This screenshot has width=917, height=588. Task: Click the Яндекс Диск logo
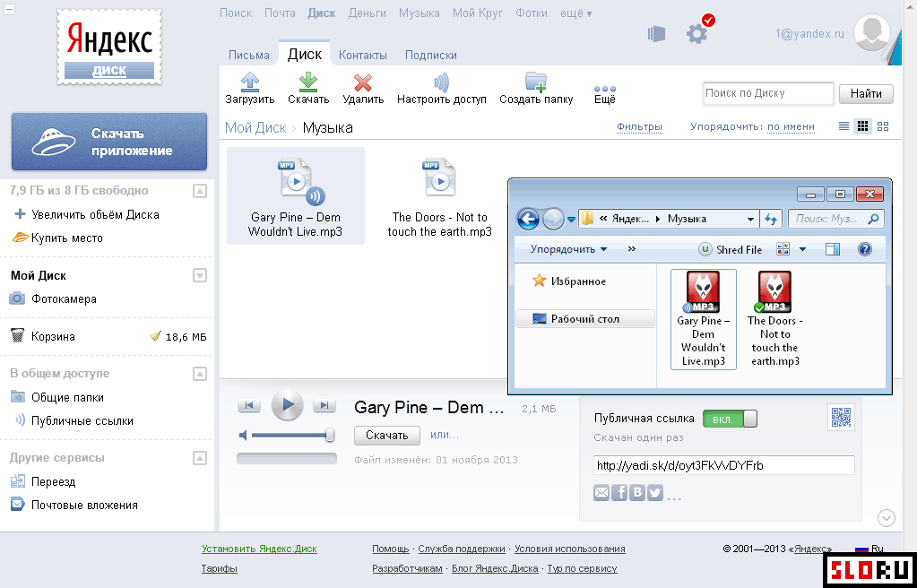point(109,47)
